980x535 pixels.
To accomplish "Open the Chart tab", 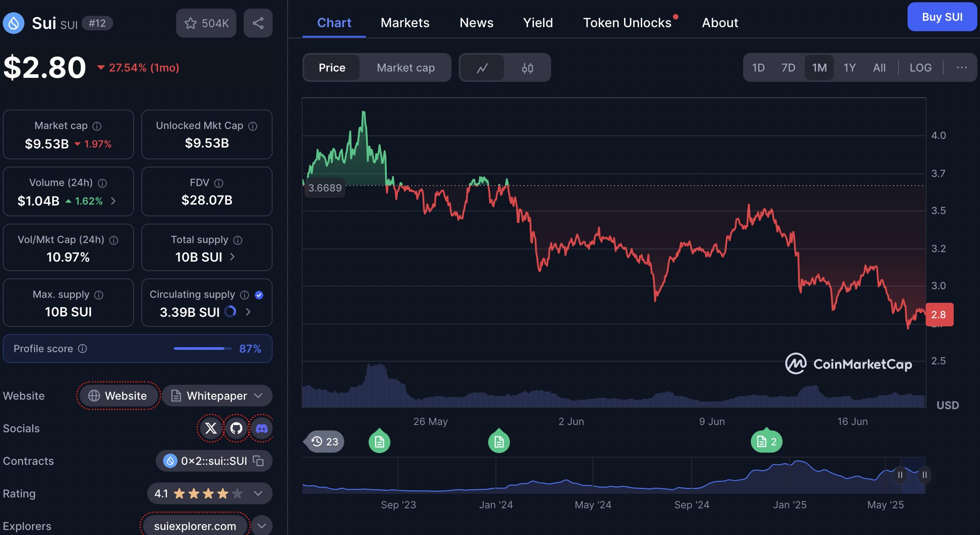I will [334, 23].
